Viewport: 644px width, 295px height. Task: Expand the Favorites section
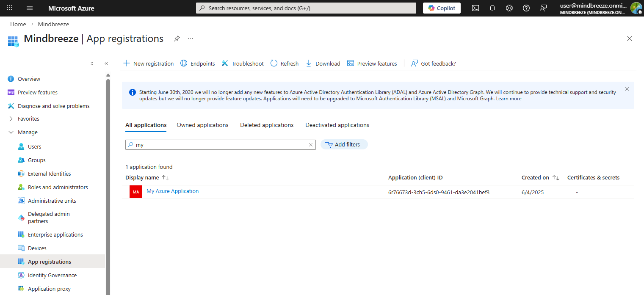click(11, 119)
